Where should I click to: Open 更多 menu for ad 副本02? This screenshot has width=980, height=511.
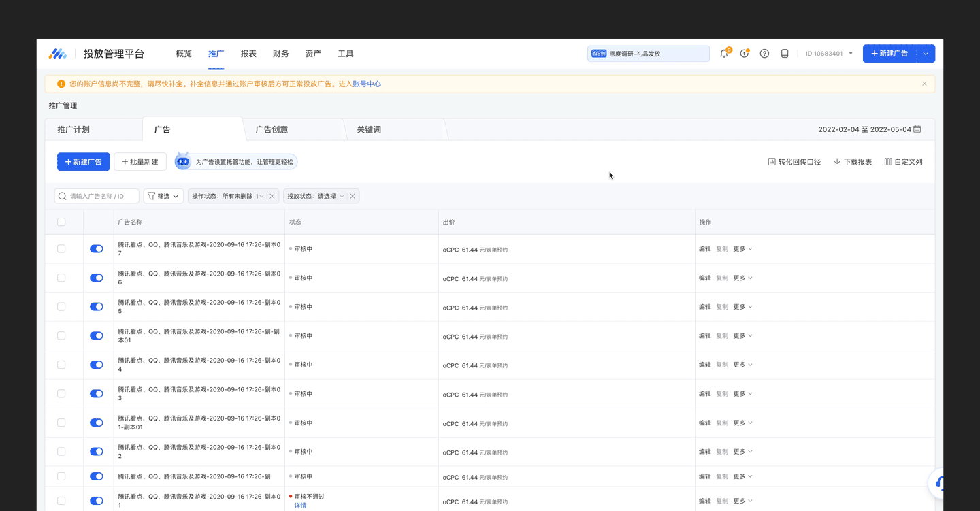[x=742, y=452]
